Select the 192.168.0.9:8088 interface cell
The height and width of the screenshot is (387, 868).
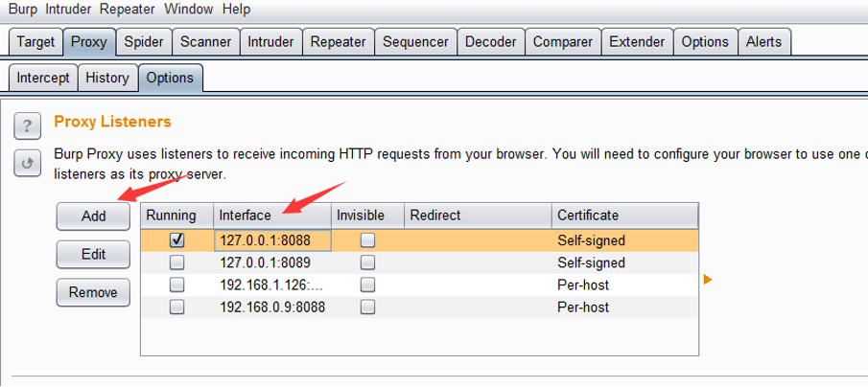click(272, 307)
